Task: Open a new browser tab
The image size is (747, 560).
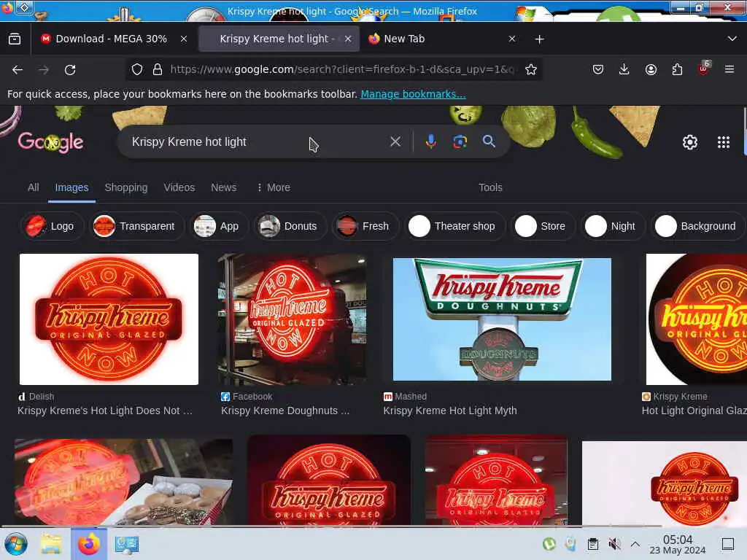Action: (539, 39)
